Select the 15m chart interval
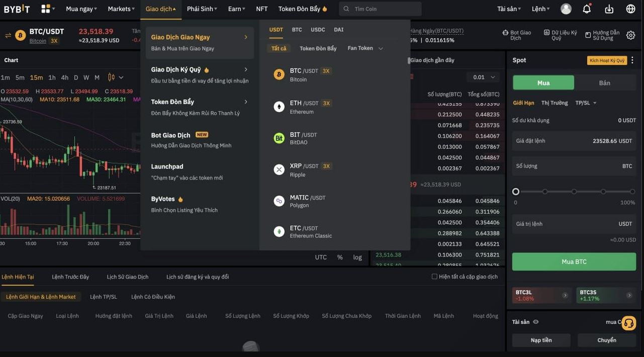This screenshot has width=644, height=357. (x=36, y=77)
